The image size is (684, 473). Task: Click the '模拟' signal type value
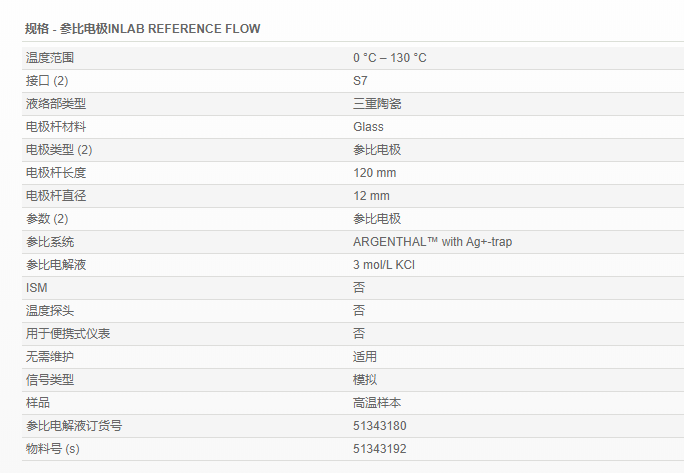[x=365, y=380]
